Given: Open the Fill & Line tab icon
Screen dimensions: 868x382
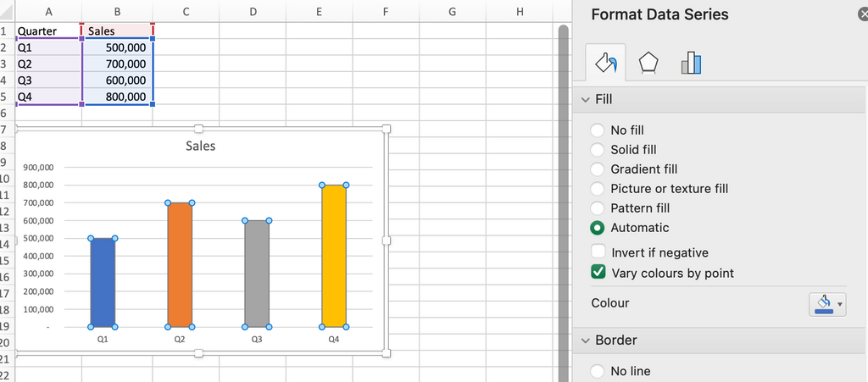Looking at the screenshot, I should coord(605,63).
